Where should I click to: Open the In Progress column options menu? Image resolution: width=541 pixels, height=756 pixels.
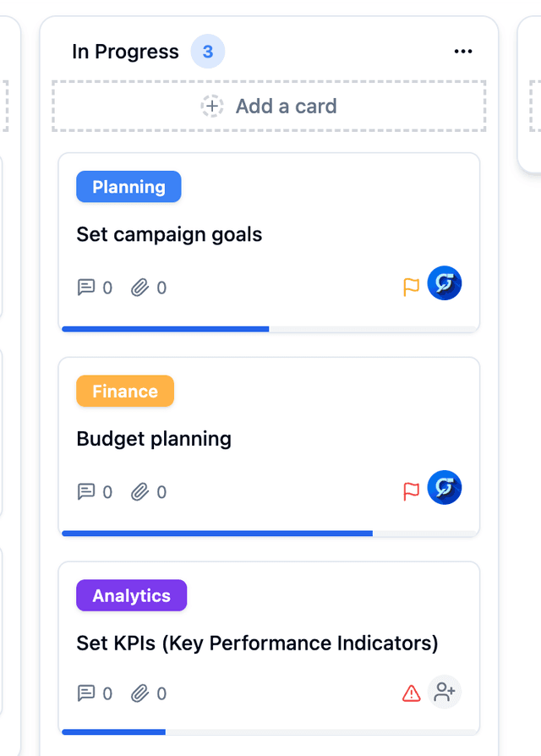point(463,51)
